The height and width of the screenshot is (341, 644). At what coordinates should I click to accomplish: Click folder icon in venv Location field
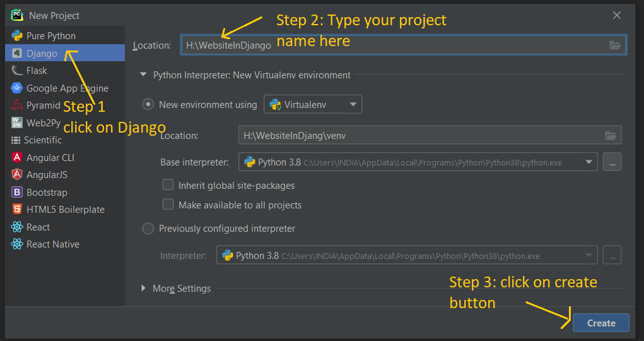click(x=610, y=135)
